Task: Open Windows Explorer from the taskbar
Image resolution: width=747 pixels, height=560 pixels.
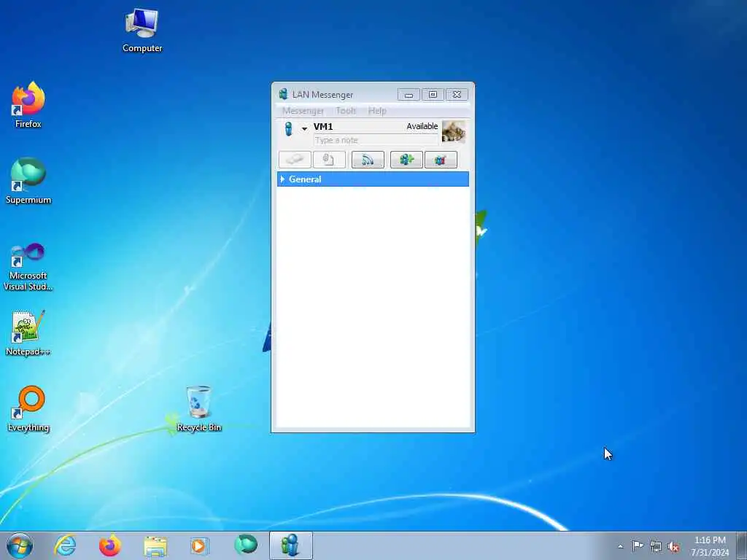Action: pyautogui.click(x=155, y=545)
